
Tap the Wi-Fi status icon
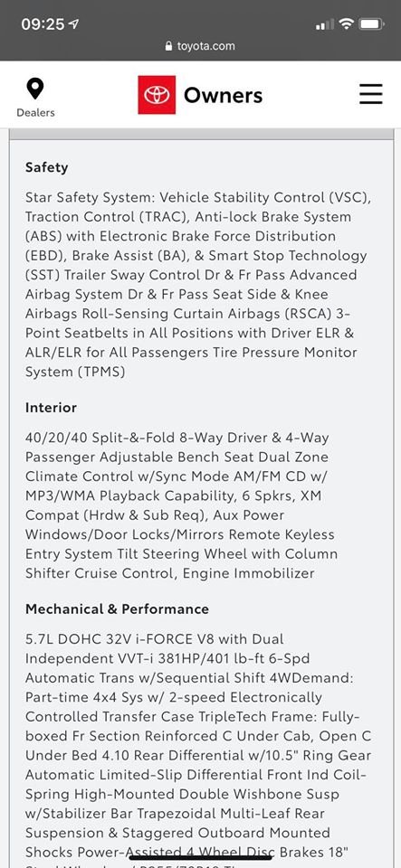[346, 24]
